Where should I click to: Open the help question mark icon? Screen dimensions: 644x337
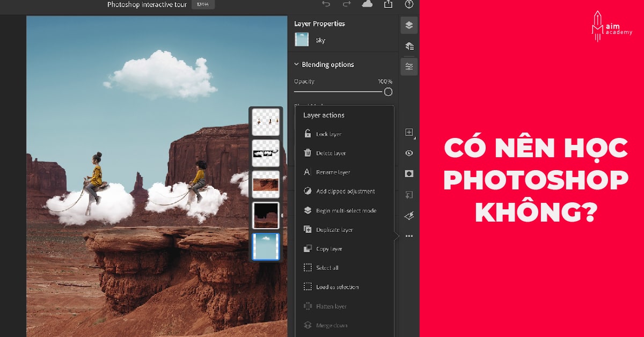tap(409, 4)
